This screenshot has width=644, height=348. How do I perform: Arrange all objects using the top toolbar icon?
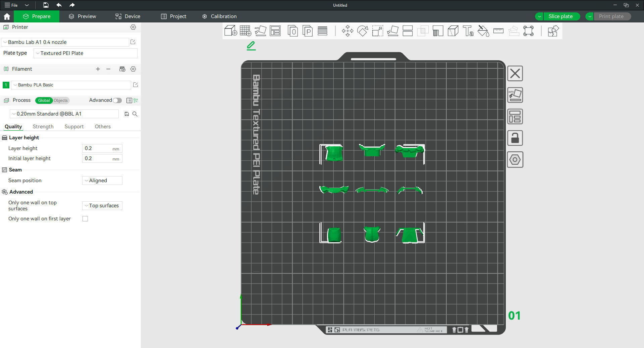tap(275, 31)
